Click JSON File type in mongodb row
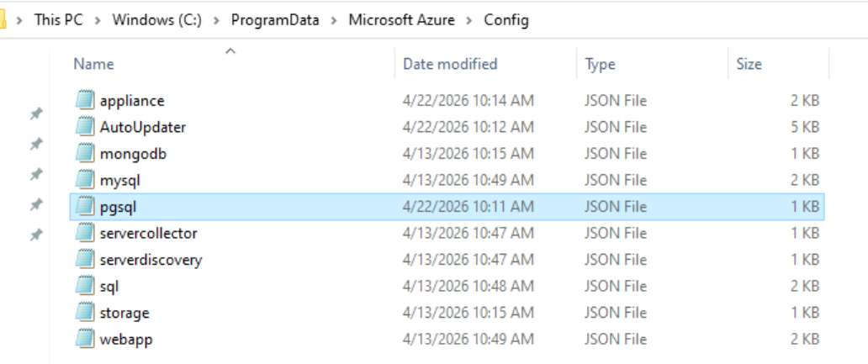The height and width of the screenshot is (364, 868). (616, 154)
